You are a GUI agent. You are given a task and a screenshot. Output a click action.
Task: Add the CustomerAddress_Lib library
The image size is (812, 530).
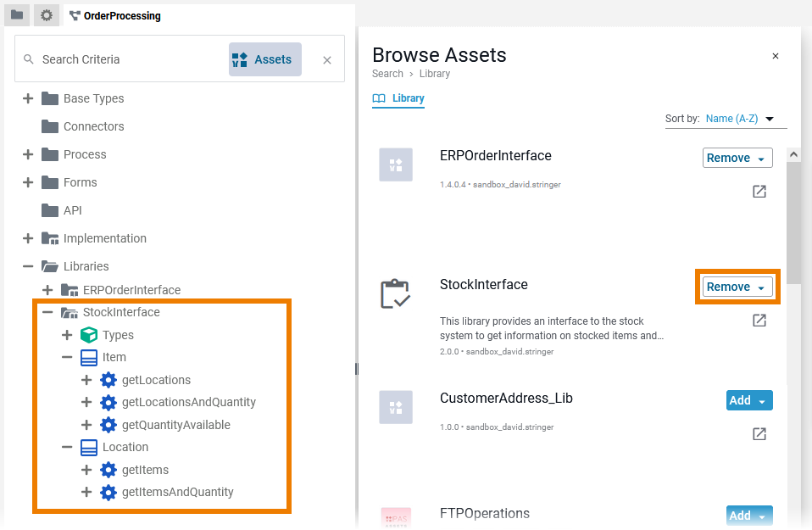click(x=740, y=400)
